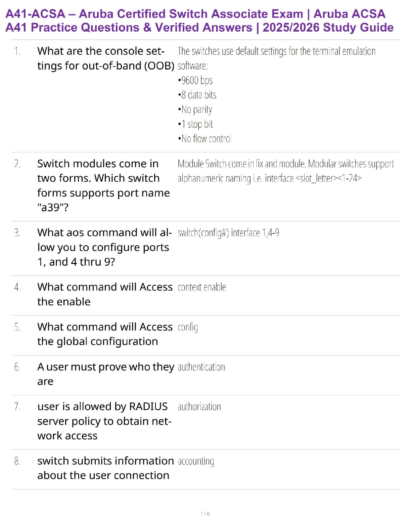Click question 2 about switch module forms
The height and width of the screenshot is (532, 411).
pyautogui.click(x=103, y=185)
